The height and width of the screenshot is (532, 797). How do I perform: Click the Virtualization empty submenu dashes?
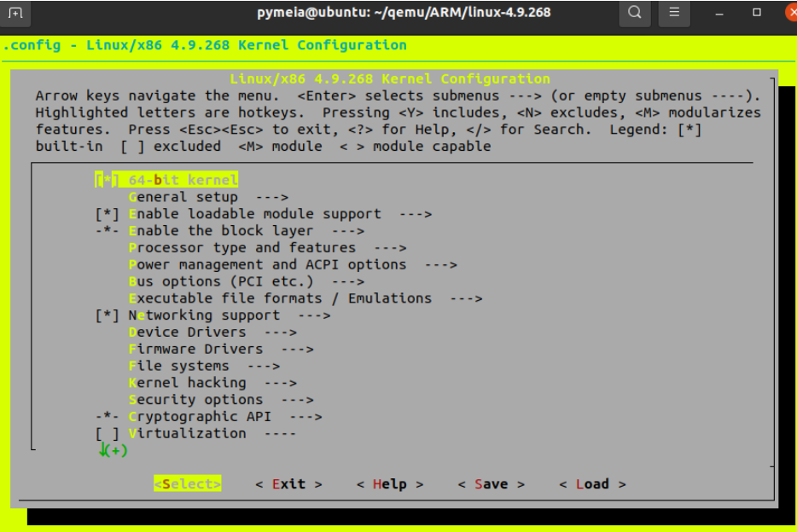(281, 433)
